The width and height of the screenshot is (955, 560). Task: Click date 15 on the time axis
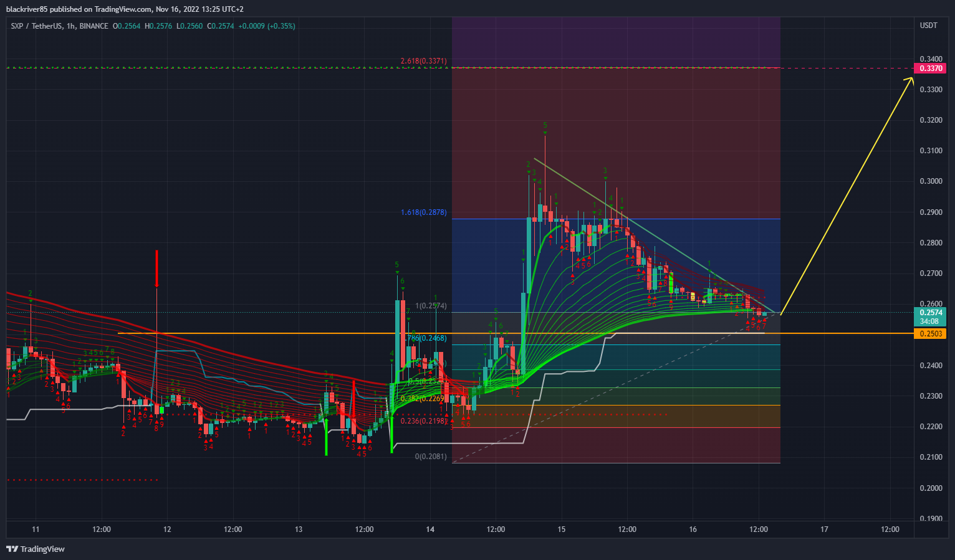(562, 529)
